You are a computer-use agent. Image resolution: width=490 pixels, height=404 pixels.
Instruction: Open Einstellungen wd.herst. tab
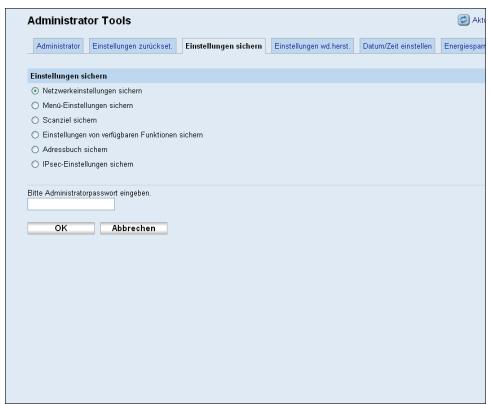point(312,46)
